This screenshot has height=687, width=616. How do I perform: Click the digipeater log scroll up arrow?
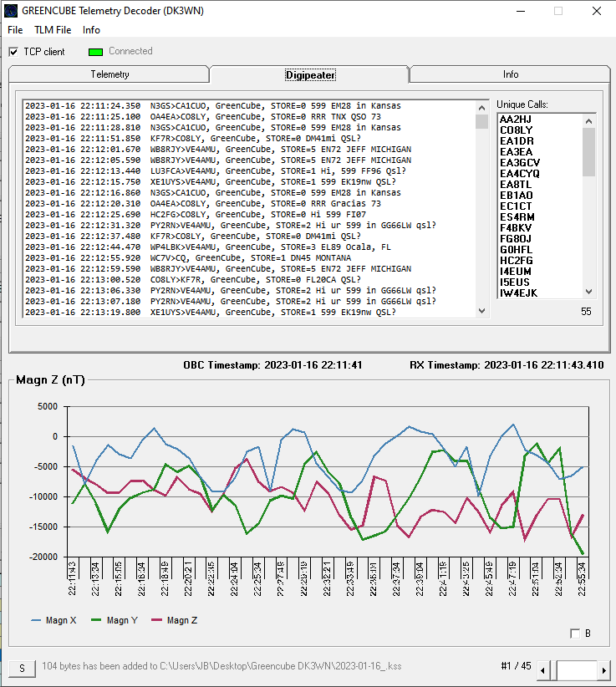482,108
